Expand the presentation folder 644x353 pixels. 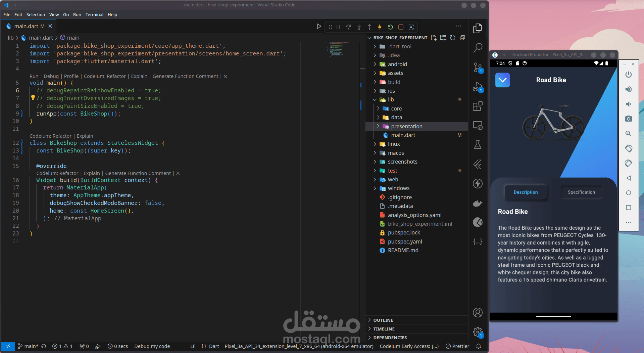click(x=378, y=126)
